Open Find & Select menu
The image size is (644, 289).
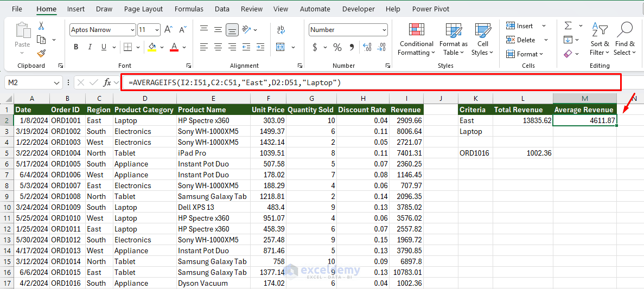point(624,39)
